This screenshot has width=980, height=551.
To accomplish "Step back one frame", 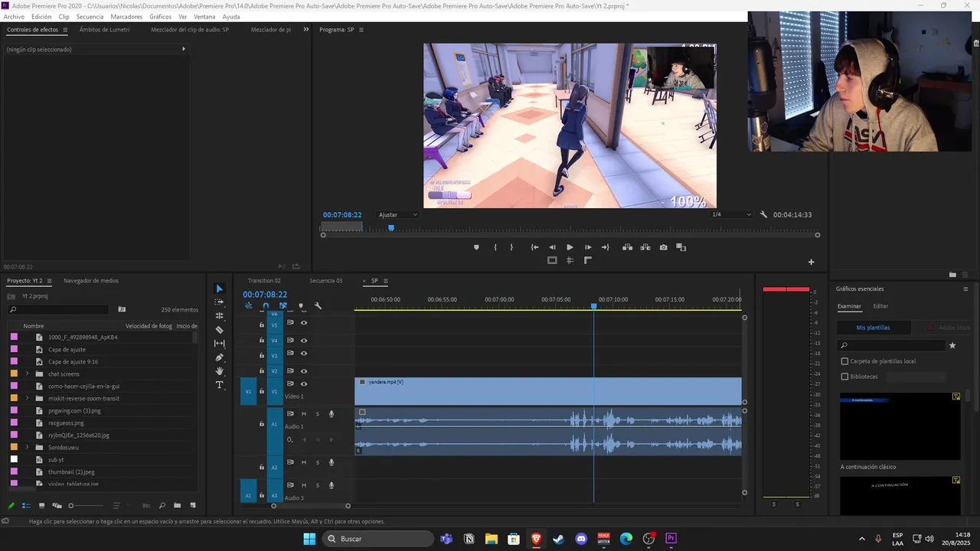I will tap(552, 247).
